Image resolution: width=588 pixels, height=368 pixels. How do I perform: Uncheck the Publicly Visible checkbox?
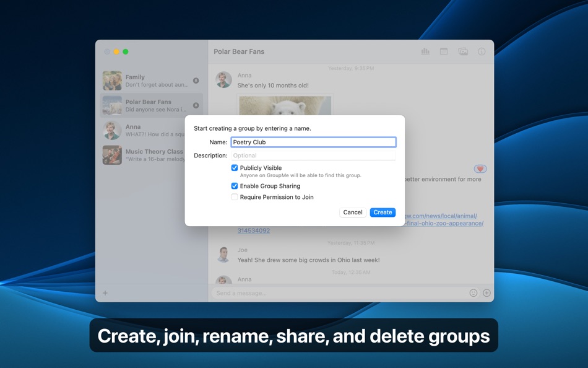coord(235,168)
